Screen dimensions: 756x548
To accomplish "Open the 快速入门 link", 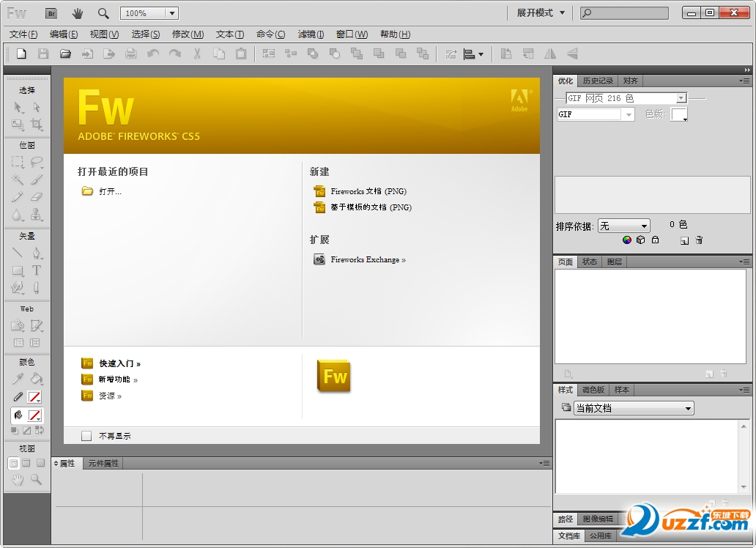I will 119,363.
